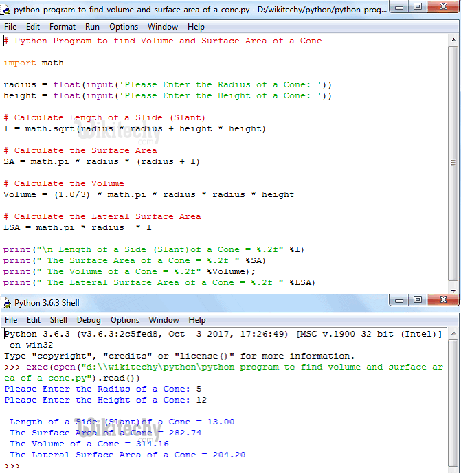Click the Python icon in editor title bar
The width and height of the screenshot is (461, 476).
(5, 10)
